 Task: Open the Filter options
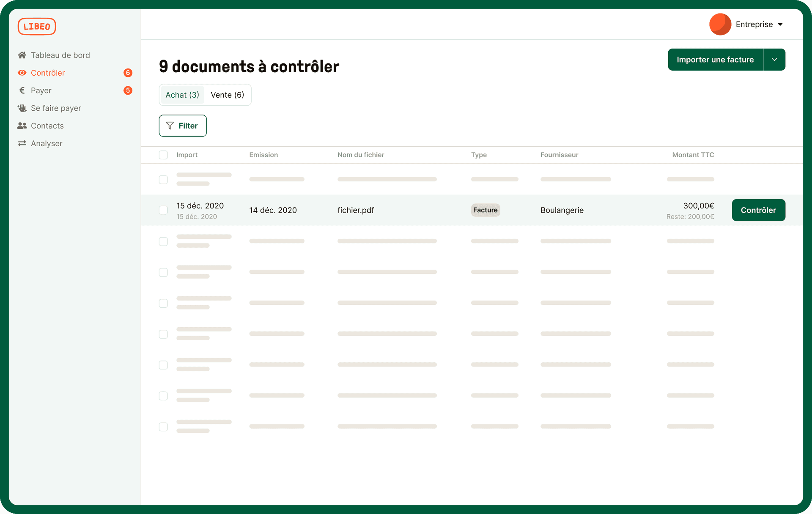[x=183, y=126]
